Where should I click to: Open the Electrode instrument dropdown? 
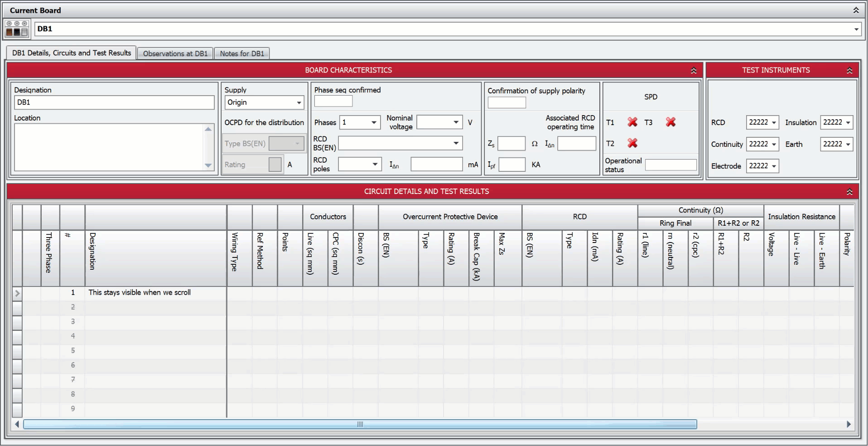click(x=774, y=166)
